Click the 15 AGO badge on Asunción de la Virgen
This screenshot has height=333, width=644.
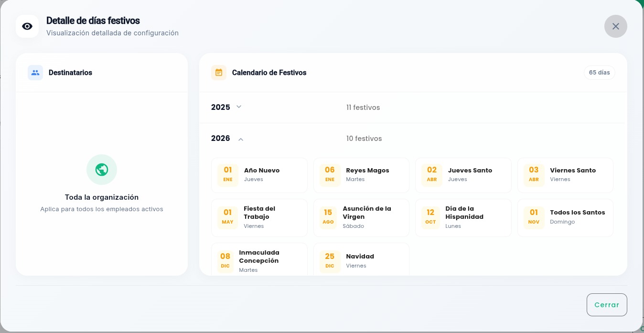point(328,217)
